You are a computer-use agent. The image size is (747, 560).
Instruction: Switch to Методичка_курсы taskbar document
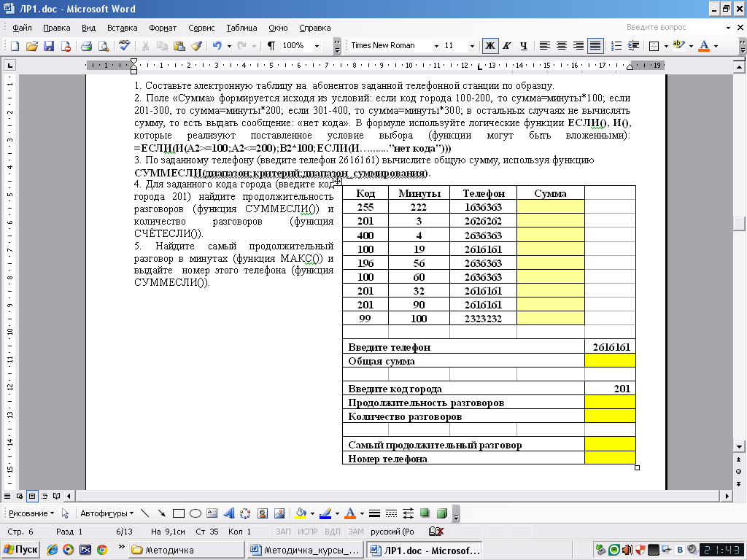306,550
